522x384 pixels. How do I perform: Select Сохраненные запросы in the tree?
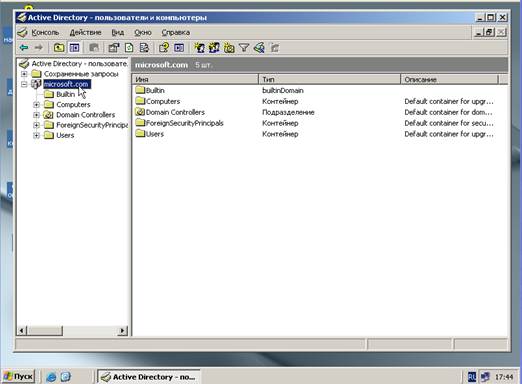click(x=81, y=74)
